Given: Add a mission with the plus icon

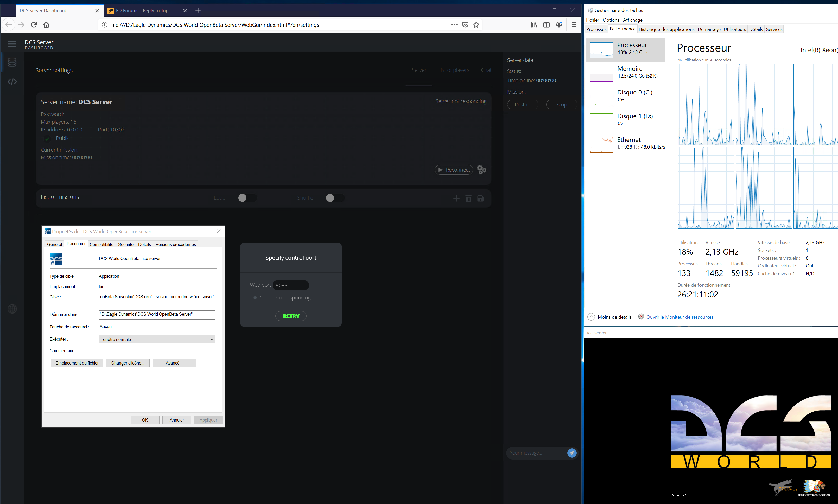Looking at the screenshot, I should point(456,198).
